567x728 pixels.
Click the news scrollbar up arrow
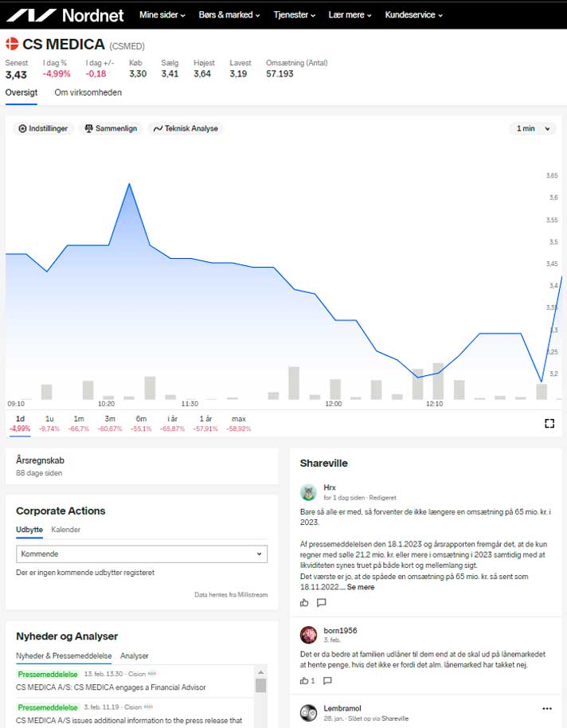261,672
